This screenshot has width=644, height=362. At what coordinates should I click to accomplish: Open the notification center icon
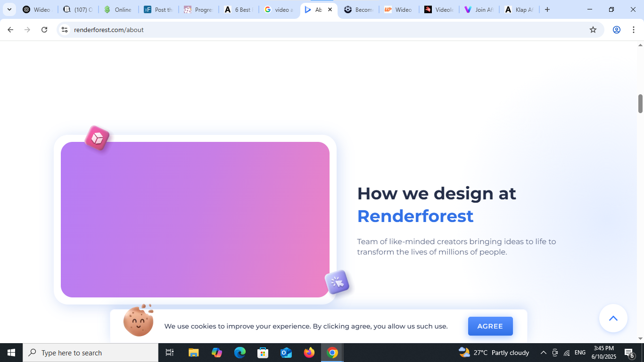coord(629,353)
